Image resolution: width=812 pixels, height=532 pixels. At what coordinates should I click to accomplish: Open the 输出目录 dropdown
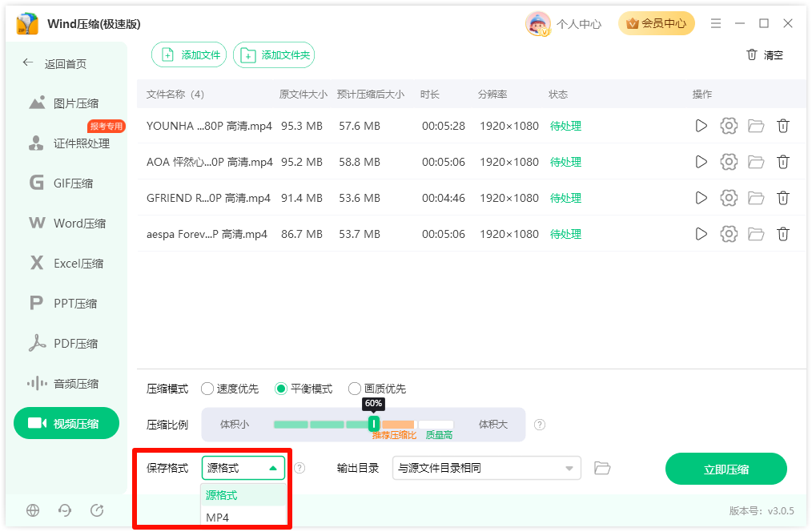[x=487, y=468]
